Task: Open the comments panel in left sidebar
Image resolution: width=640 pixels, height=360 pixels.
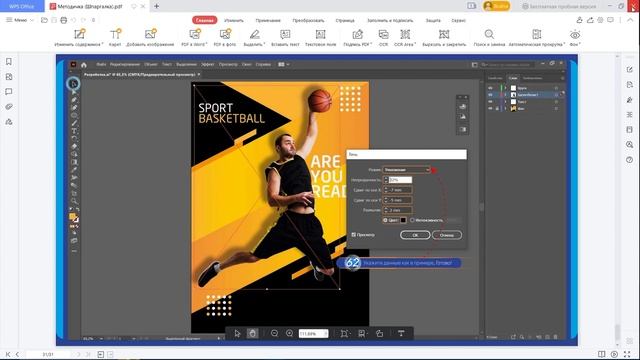Action: (9, 91)
